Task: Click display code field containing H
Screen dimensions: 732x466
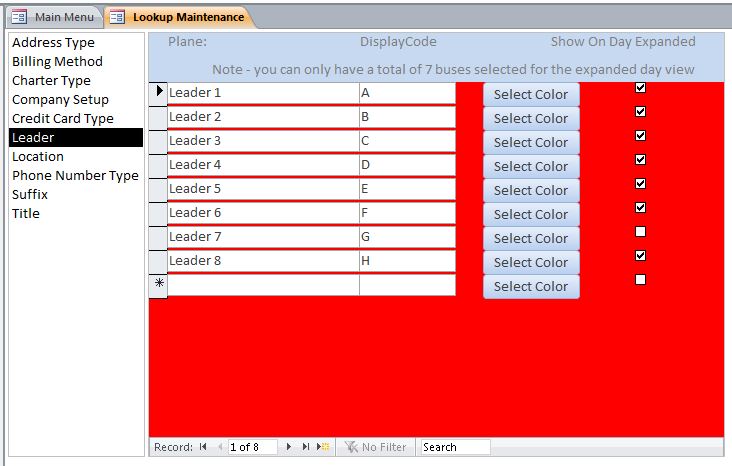Action: (x=408, y=261)
